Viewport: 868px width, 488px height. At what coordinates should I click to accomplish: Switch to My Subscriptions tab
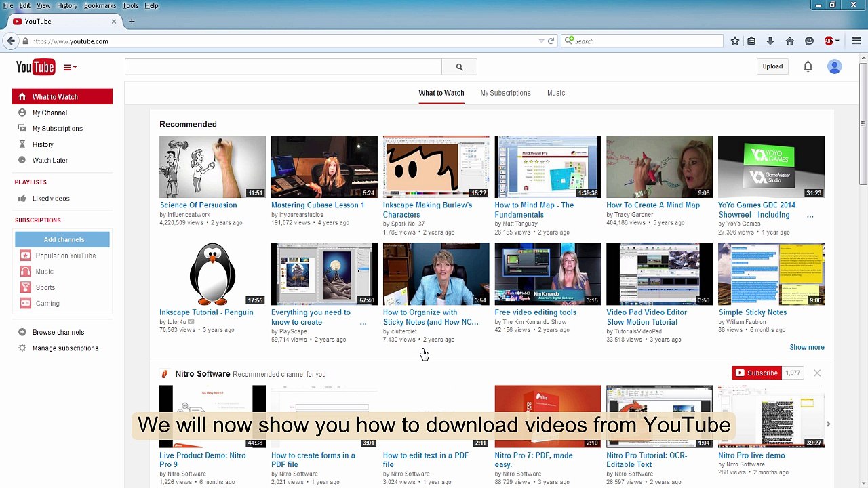click(505, 93)
